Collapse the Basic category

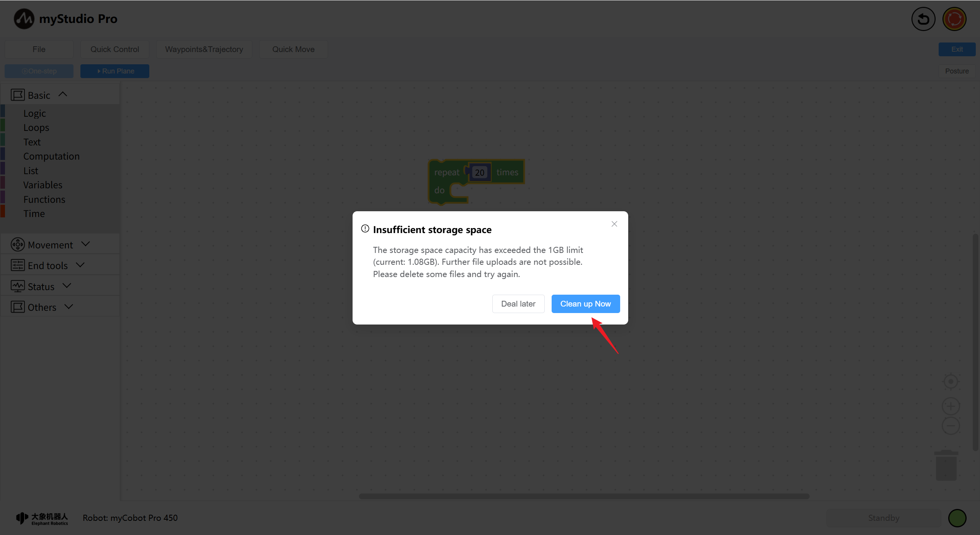click(39, 95)
